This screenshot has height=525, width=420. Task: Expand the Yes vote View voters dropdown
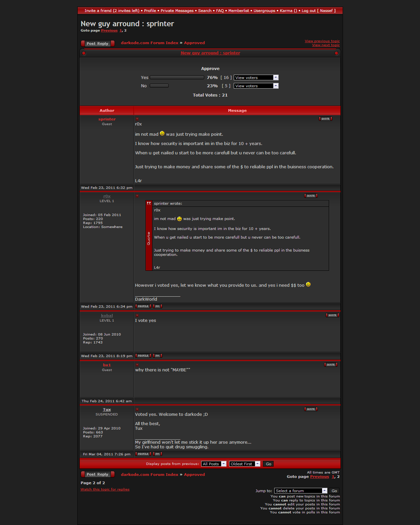(x=256, y=78)
